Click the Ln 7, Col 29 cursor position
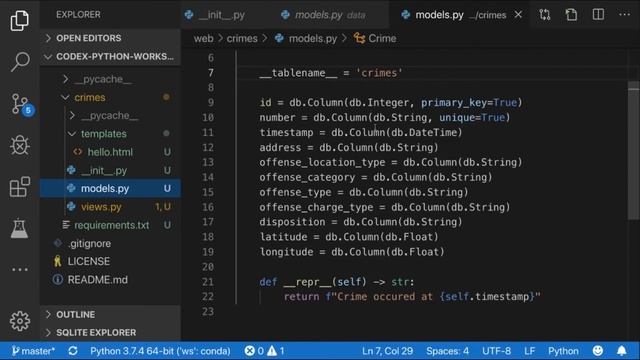Image resolution: width=640 pixels, height=360 pixels. pyautogui.click(x=387, y=351)
